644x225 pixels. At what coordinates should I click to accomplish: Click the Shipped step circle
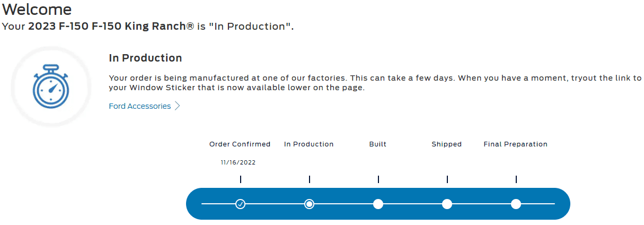(x=447, y=204)
